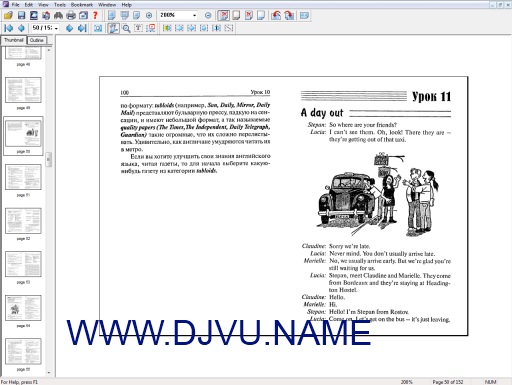Screen dimensions: 512x385
Task: Click the export icon left of the binoculars
Action: (x=46, y=15)
